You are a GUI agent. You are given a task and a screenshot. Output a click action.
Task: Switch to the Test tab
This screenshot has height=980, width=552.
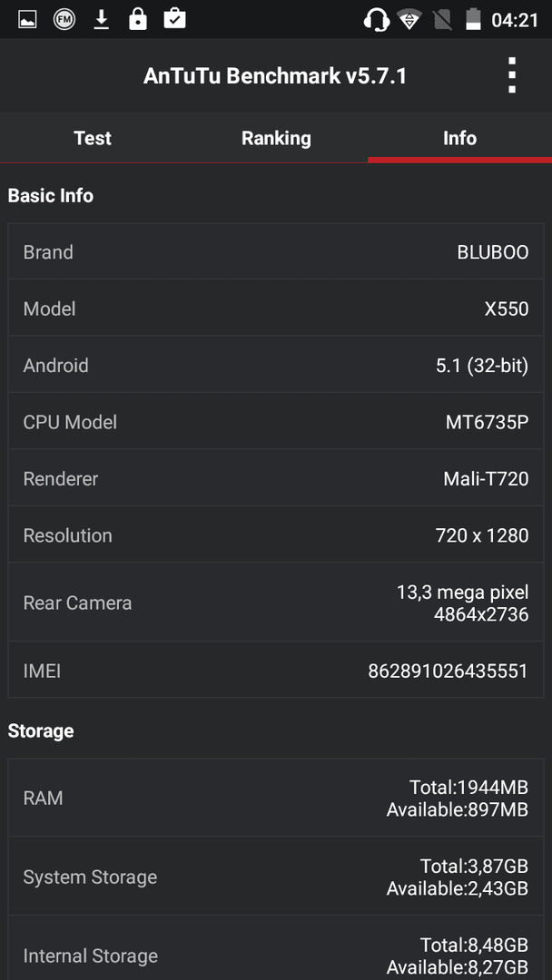(93, 138)
